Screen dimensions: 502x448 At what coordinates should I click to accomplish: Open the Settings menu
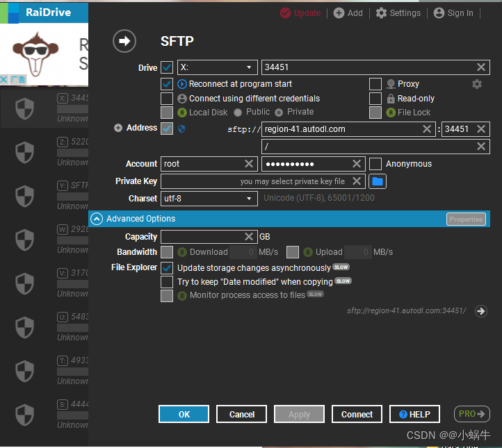click(x=398, y=13)
